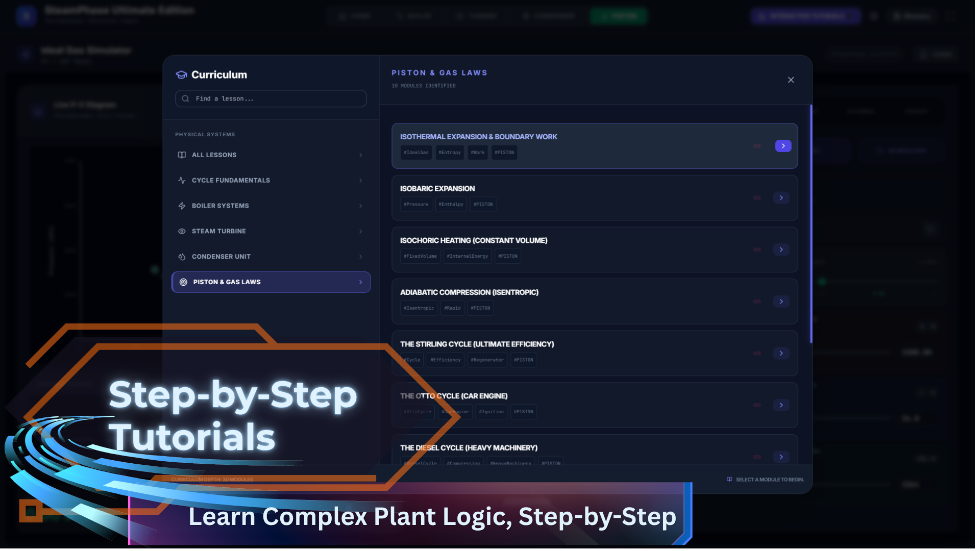Select the Cycle Fundamentals category
Image resolution: width=980 pixels, height=551 pixels.
pyautogui.click(x=231, y=181)
